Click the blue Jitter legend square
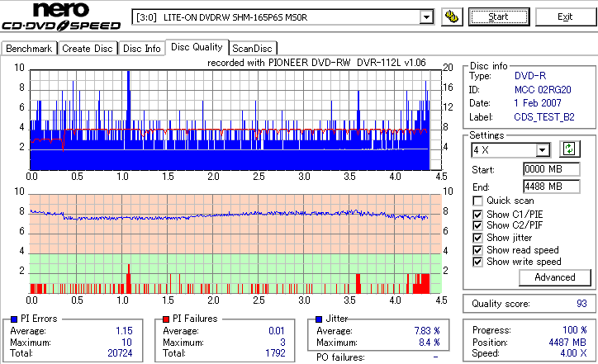The width and height of the screenshot is (598, 364). coord(319,319)
